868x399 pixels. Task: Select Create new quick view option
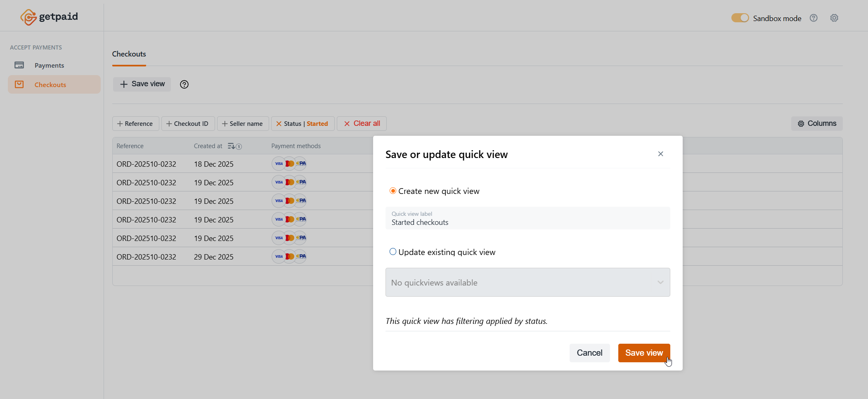point(393,191)
